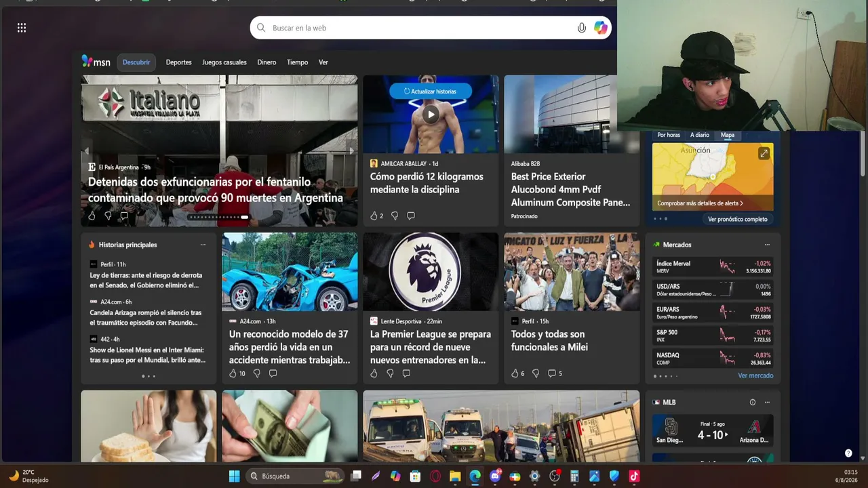
Task: Click the taskbar Búsqueda box
Action: pyautogui.click(x=294, y=476)
